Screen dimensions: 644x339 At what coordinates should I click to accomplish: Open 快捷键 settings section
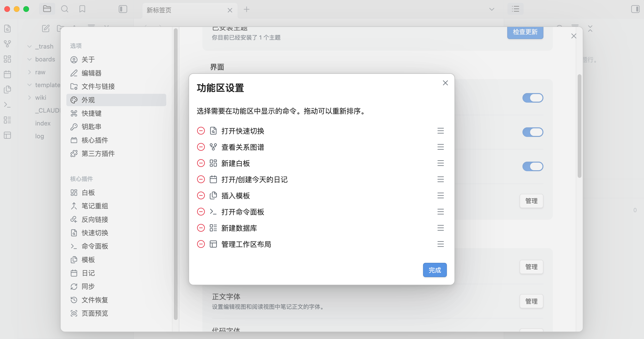[116, 113]
